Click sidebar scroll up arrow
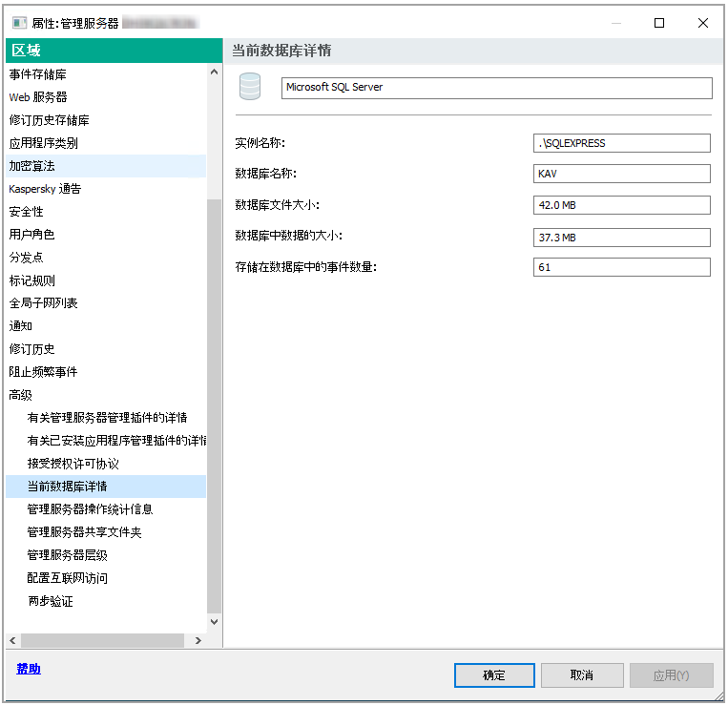The image size is (728, 705). 214,72
